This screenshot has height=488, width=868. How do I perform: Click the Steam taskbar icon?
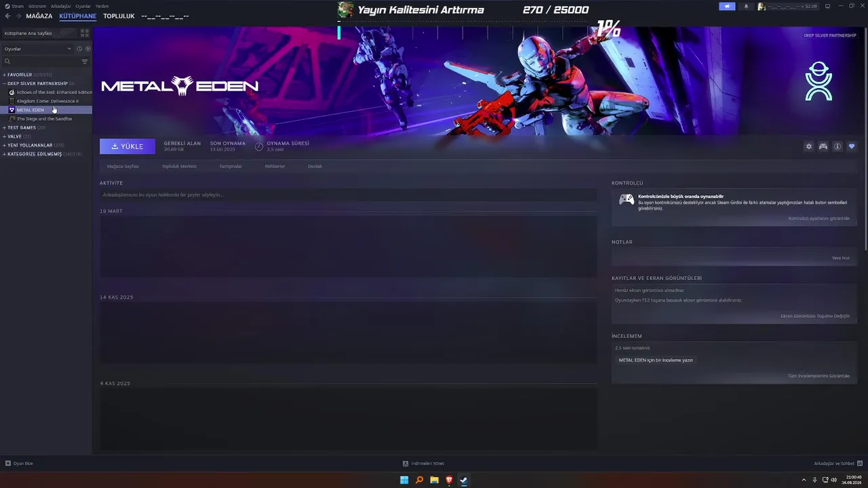click(x=464, y=480)
